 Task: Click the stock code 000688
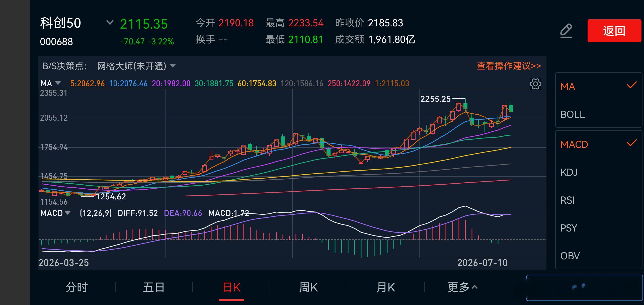click(x=56, y=42)
